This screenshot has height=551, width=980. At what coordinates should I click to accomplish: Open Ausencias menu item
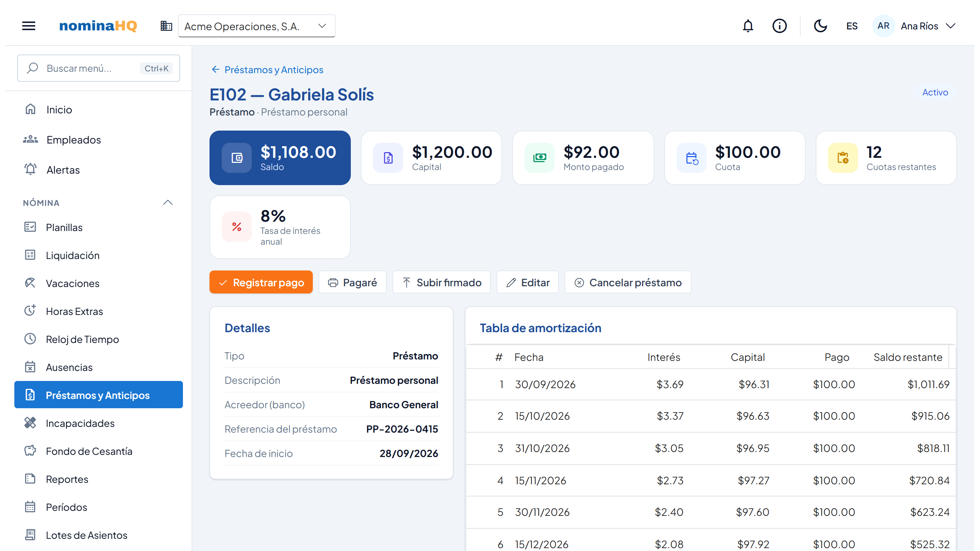coord(99,367)
